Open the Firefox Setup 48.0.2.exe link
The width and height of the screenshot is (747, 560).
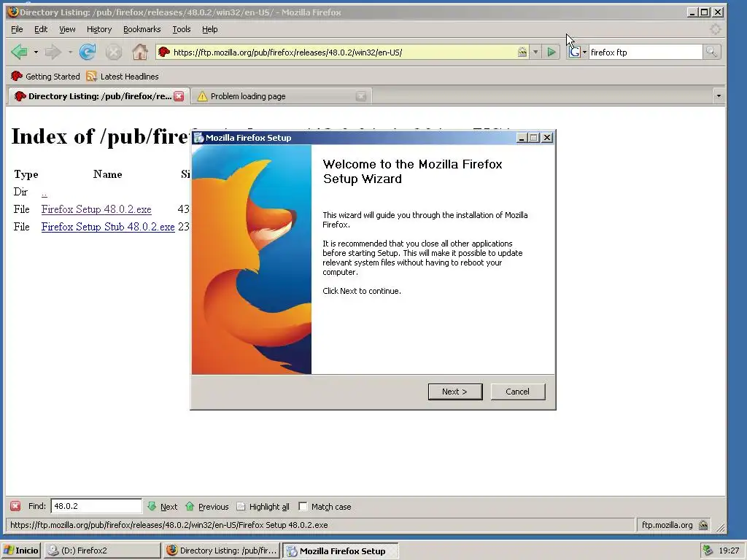click(x=96, y=209)
